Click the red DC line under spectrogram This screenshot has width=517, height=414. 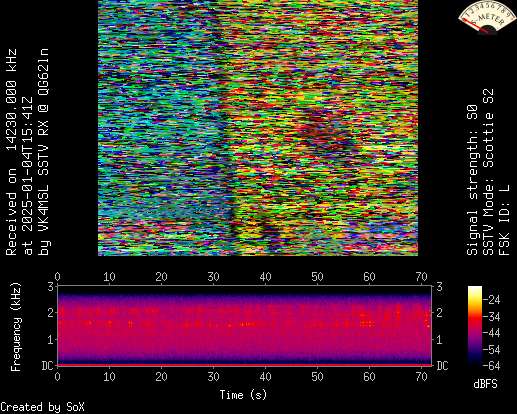[244, 365]
